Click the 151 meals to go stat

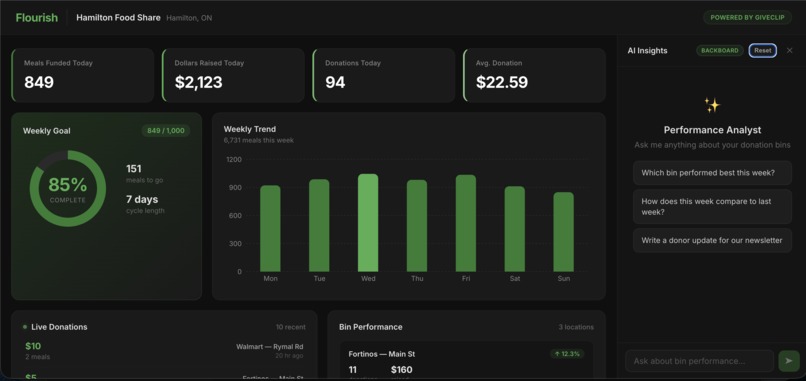144,174
